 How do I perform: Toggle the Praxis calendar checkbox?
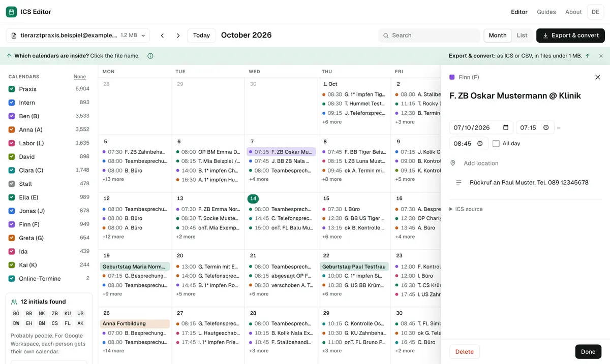point(12,89)
